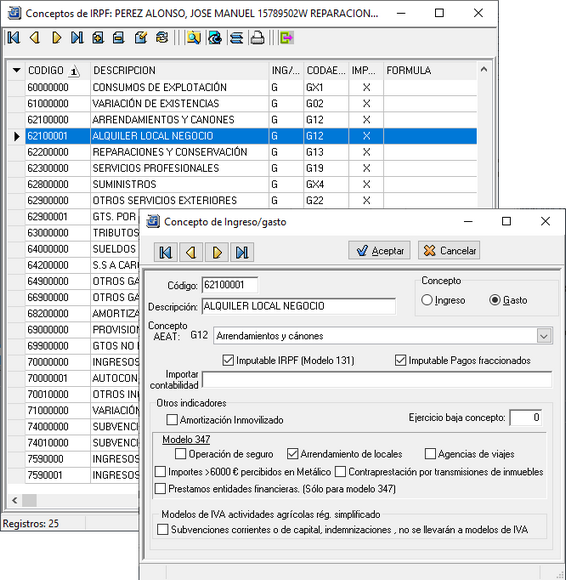The image size is (566, 580).
Task: Select row CONSUMOS DE EXPLOTACIÓN
Action: point(251,87)
